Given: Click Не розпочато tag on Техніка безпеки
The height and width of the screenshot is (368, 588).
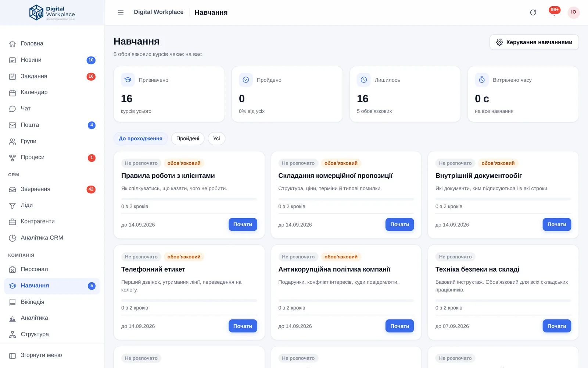Looking at the screenshot, I should 455,257.
